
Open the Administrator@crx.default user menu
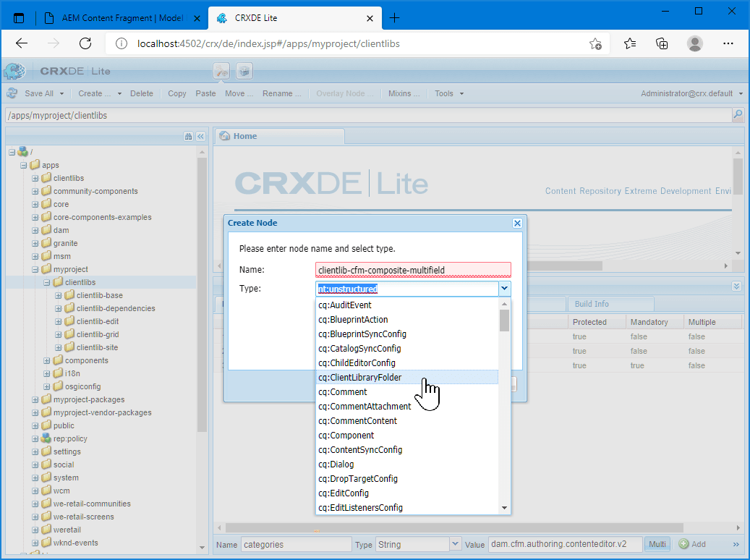[691, 94]
